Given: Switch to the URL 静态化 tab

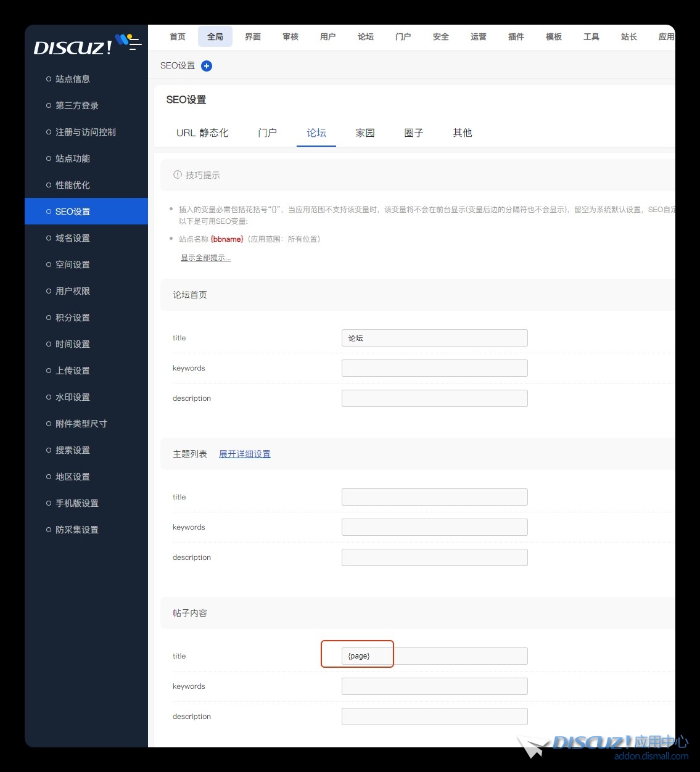Looking at the screenshot, I should pos(202,133).
